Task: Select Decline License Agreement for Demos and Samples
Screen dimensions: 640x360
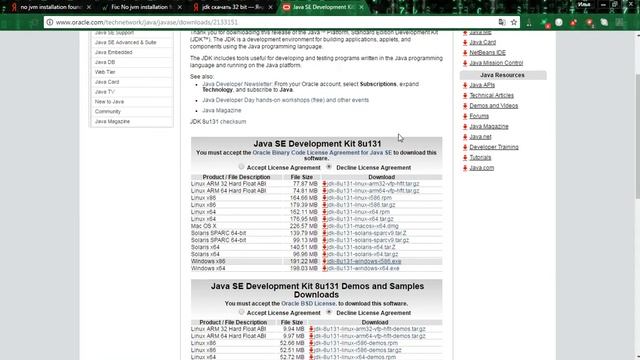Action: [x=329, y=312]
